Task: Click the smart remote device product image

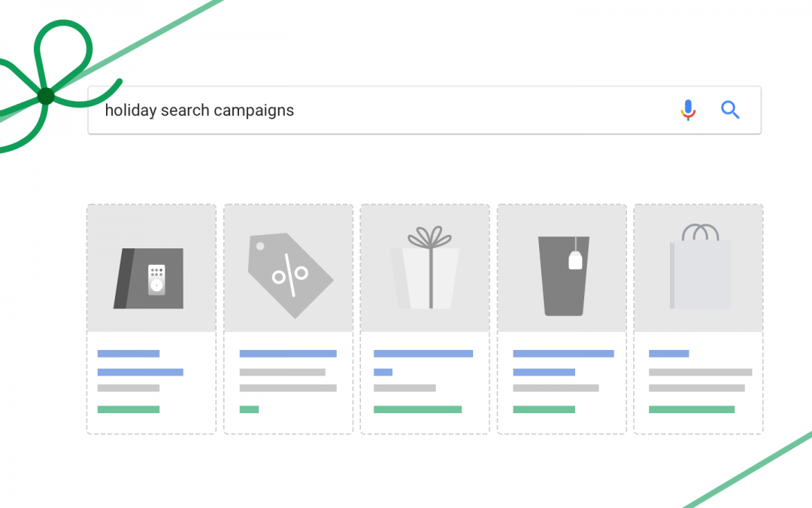Action: tap(149, 278)
